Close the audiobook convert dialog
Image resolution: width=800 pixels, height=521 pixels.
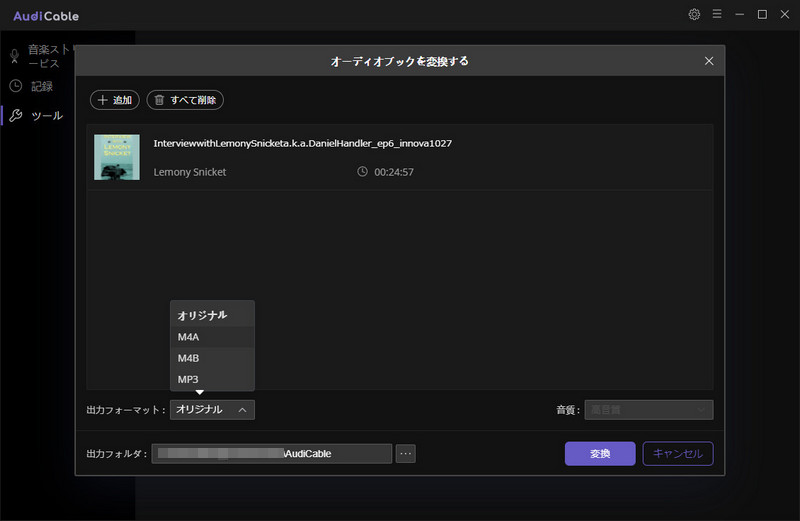point(709,61)
